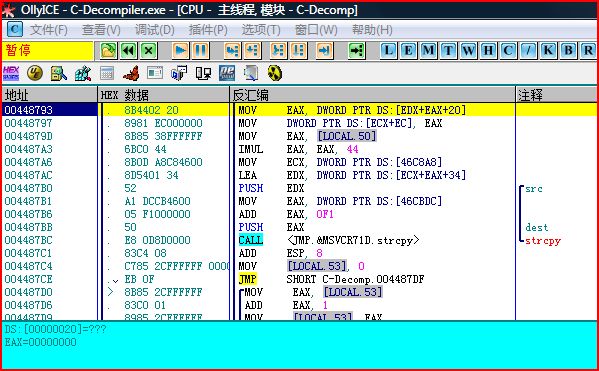Click the monitor with arrow plugin icon
Screen dimensions: 599x371
[x=251, y=73]
